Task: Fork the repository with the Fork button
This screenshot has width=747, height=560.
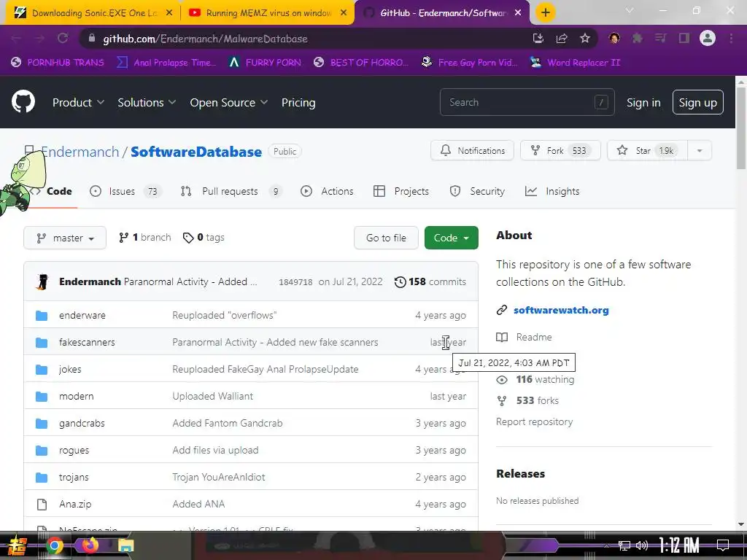Action: [x=560, y=150]
